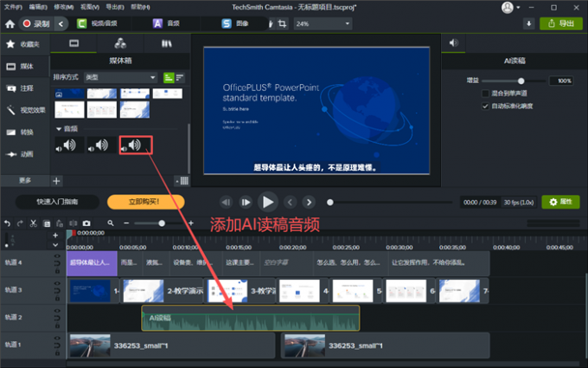The height and width of the screenshot is (368, 588).
Task: Adjust the 增益 gain slider
Action: (521, 81)
